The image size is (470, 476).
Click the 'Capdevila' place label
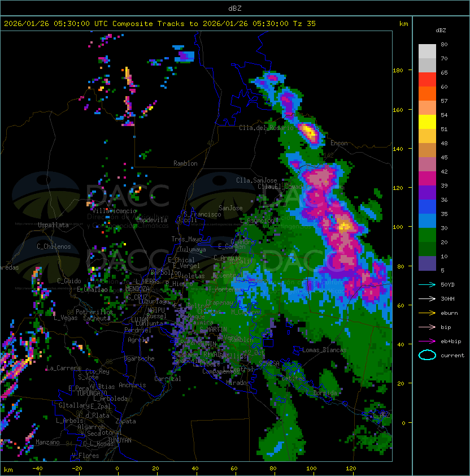point(151,219)
